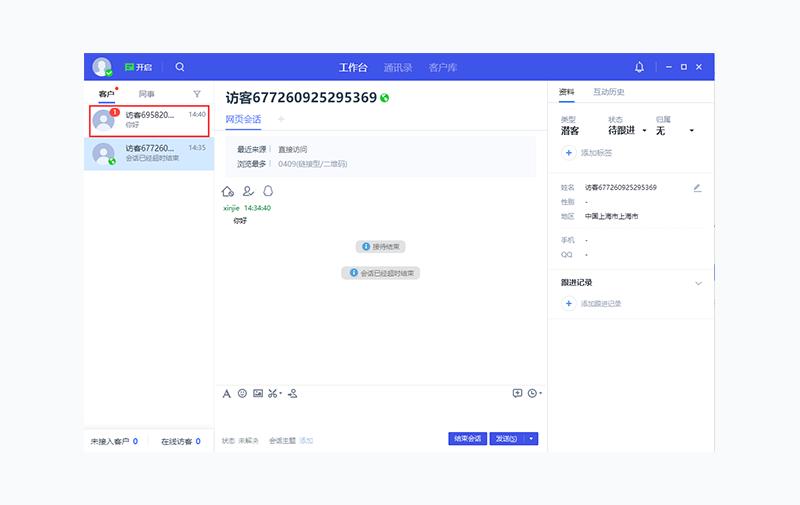The image size is (800, 505).
Task: Switch to the 客户库 tab
Action: pyautogui.click(x=442, y=67)
